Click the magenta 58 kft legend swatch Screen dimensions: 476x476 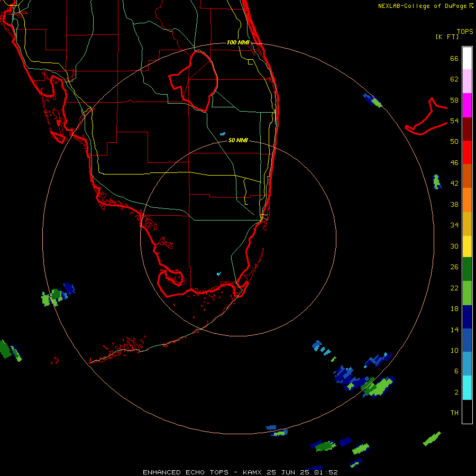[x=467, y=105]
